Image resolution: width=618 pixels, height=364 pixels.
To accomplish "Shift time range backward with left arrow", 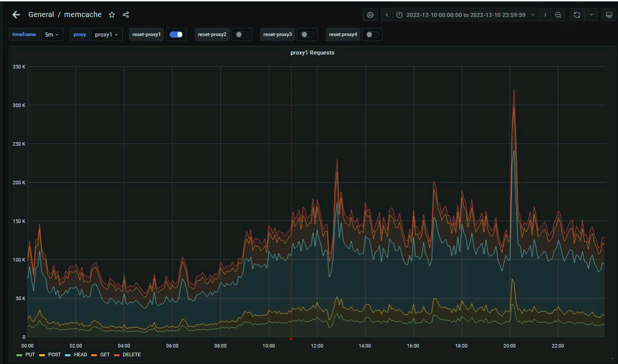I will click(388, 15).
